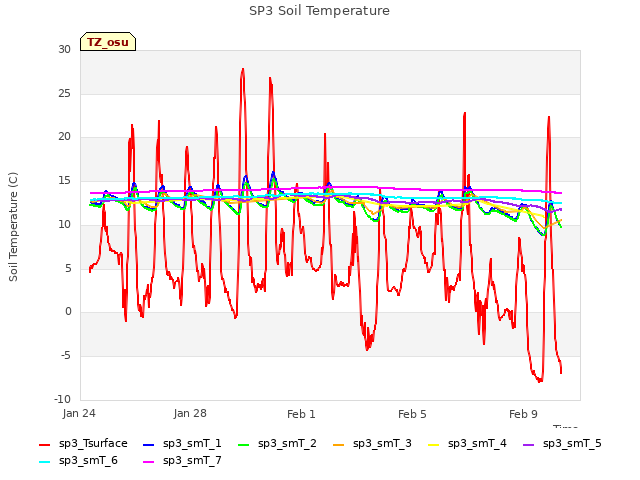Screen dimensions: 640x480
Task: Click the 30 y-axis tick label
Action: pyautogui.click(x=64, y=49)
